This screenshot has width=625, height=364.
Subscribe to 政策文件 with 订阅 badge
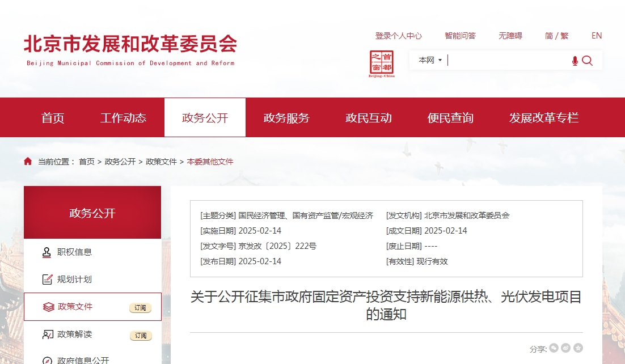pos(141,308)
